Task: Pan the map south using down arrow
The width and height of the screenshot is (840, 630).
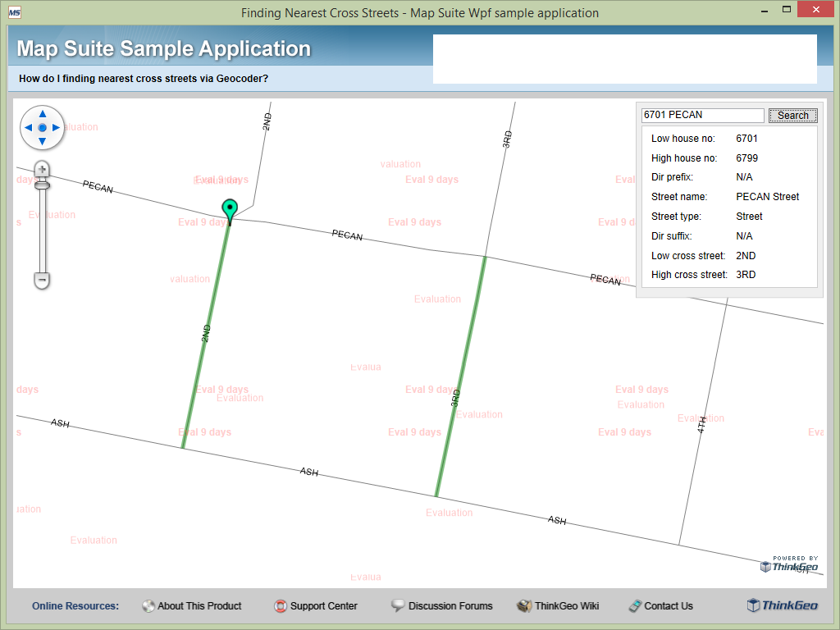Action: [x=42, y=139]
